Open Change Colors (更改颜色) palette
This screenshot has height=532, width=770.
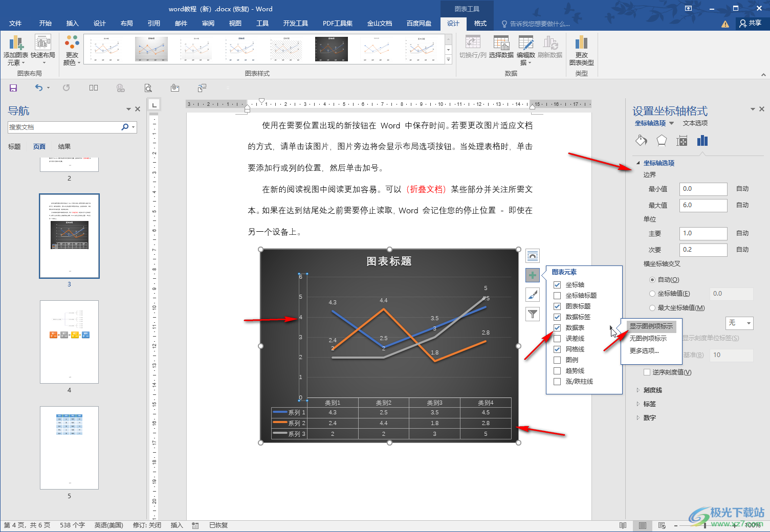pos(72,50)
